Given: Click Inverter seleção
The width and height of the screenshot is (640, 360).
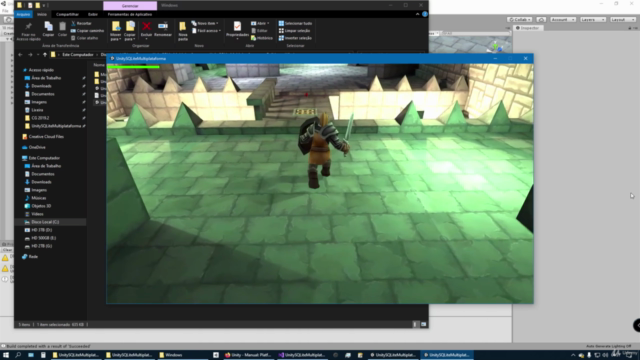Looking at the screenshot, I should pyautogui.click(x=295, y=38).
